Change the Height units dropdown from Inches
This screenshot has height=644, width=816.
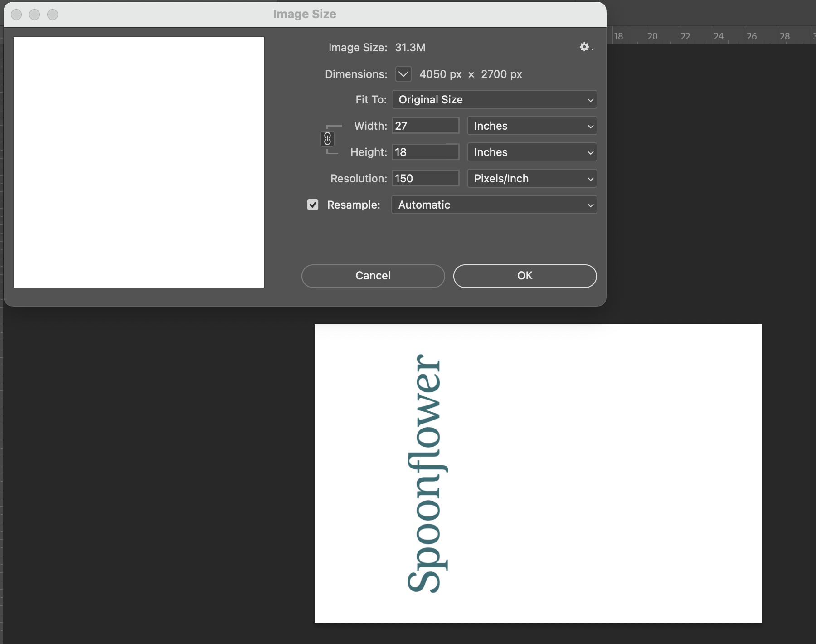pos(532,152)
